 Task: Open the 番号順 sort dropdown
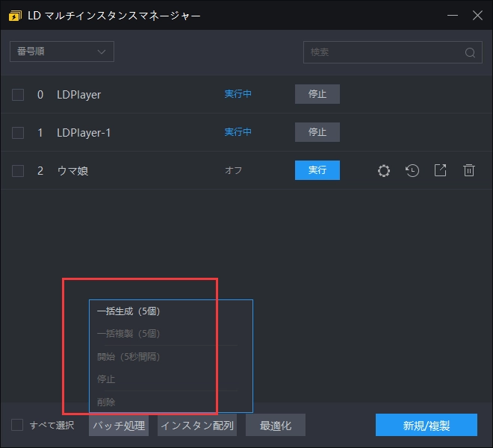62,52
